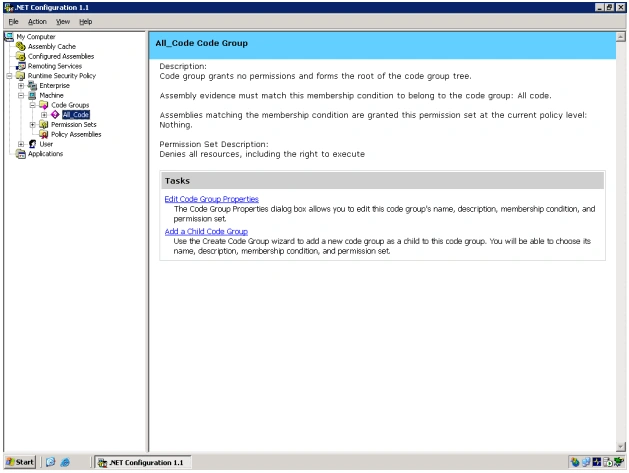Open the View menu

(63, 22)
